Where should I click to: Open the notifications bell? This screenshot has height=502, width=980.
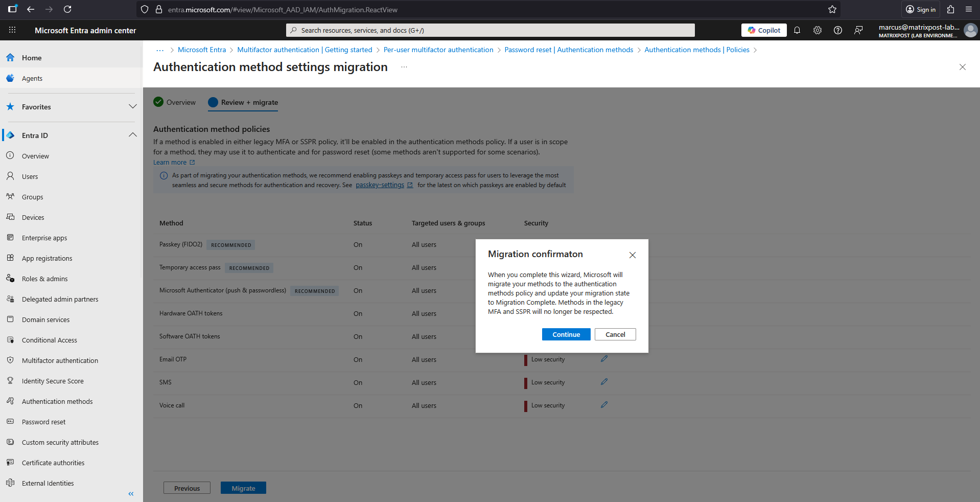click(x=797, y=30)
